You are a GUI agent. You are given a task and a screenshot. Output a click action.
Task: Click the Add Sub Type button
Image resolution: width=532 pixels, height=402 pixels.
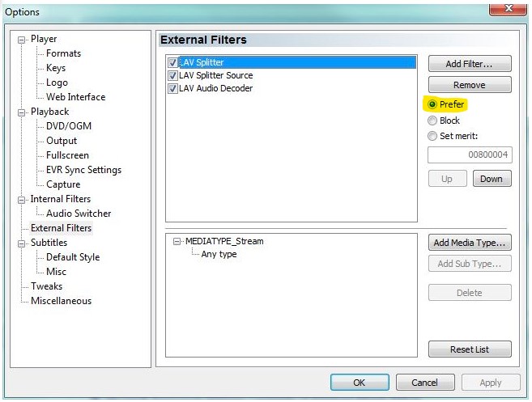click(x=470, y=264)
